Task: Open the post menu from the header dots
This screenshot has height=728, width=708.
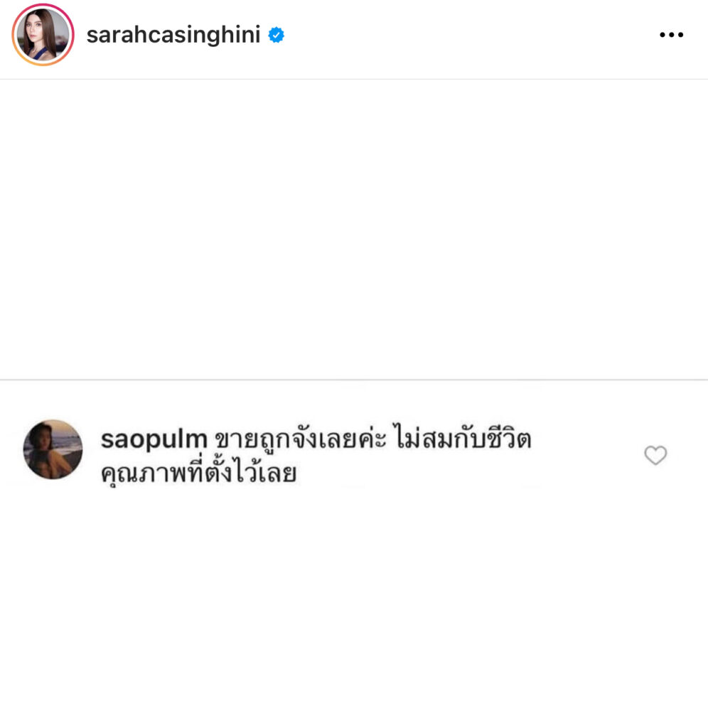Action: coord(671,35)
